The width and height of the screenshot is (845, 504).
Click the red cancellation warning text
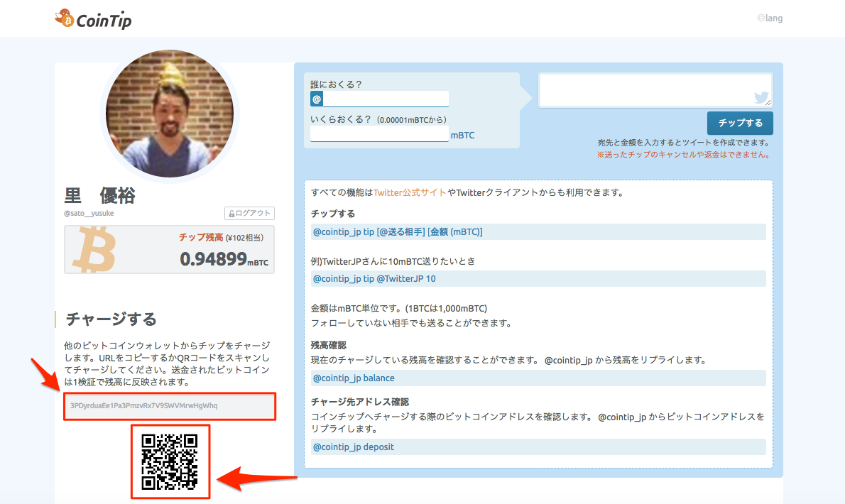pyautogui.click(x=684, y=155)
